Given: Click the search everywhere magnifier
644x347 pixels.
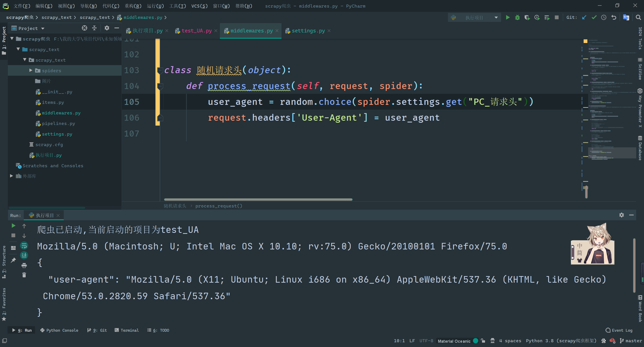Looking at the screenshot, I should coord(638,17).
